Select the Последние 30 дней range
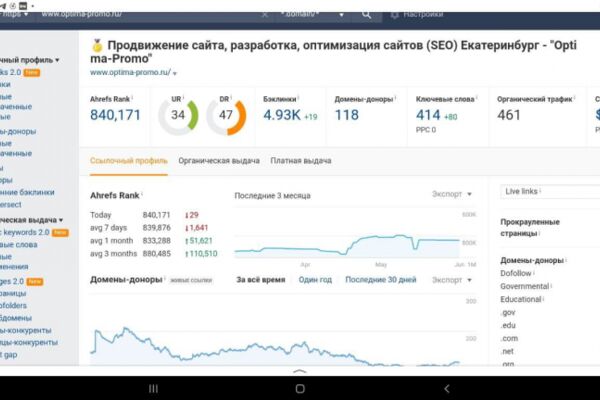 click(x=381, y=280)
